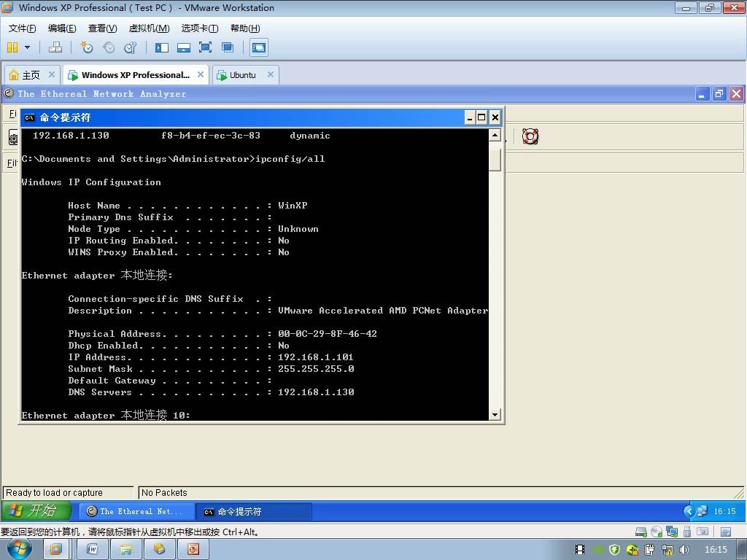
Task: Close the Windows XP Professional tab
Action: [x=201, y=74]
